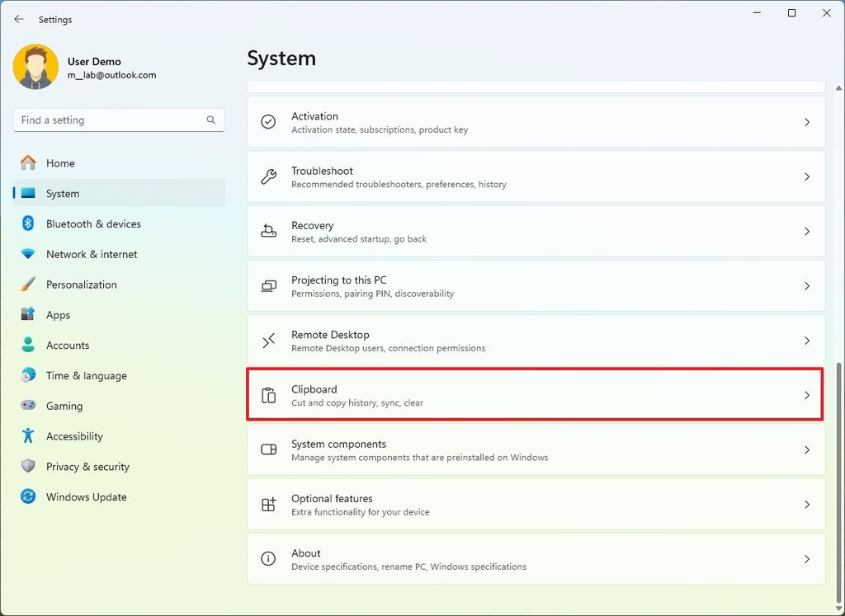
Task: Click the Recovery icon
Action: pos(267,232)
